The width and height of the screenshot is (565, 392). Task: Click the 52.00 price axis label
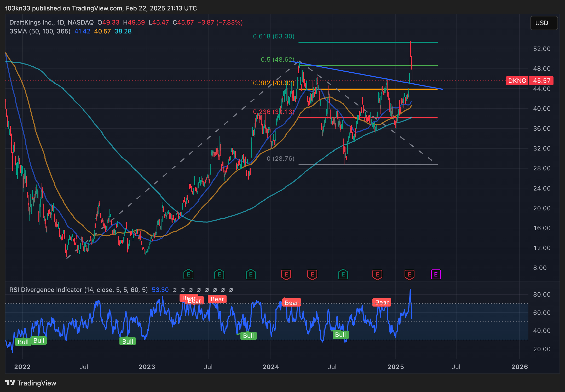click(541, 49)
